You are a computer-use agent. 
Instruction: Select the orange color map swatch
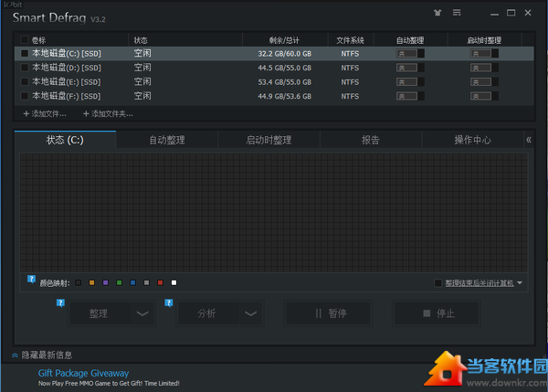coord(92,282)
